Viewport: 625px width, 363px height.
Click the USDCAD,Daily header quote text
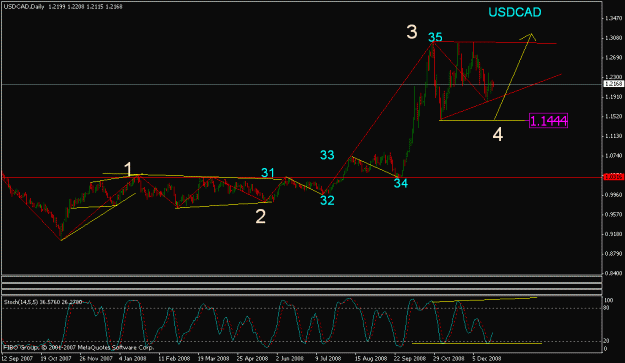point(63,7)
